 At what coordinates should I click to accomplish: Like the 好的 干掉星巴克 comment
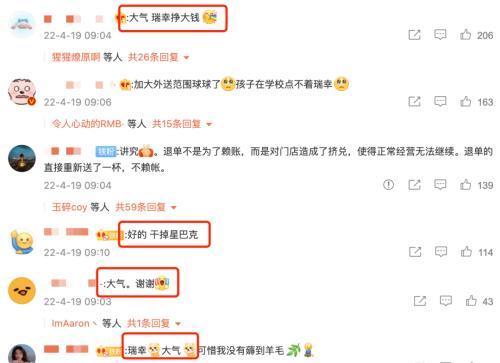(x=466, y=252)
